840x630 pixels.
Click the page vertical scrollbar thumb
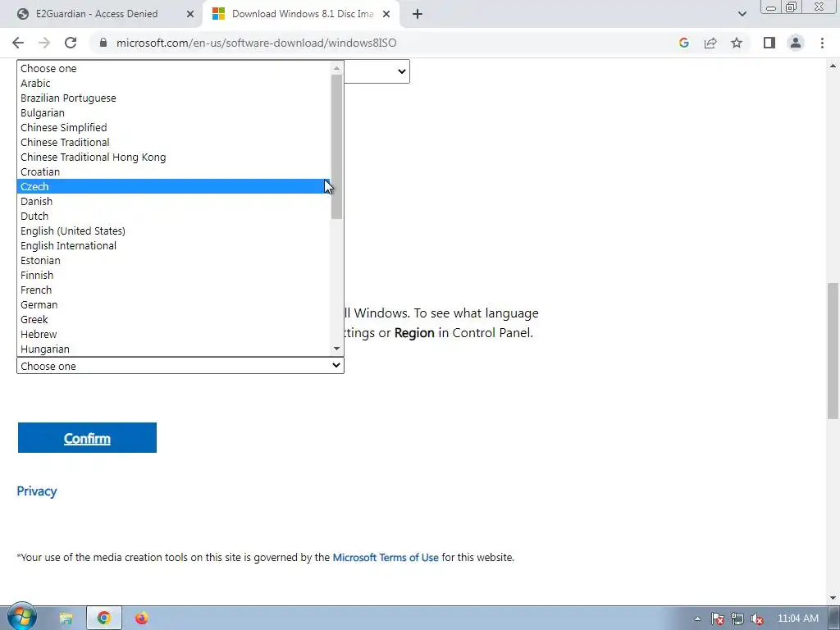833,351
